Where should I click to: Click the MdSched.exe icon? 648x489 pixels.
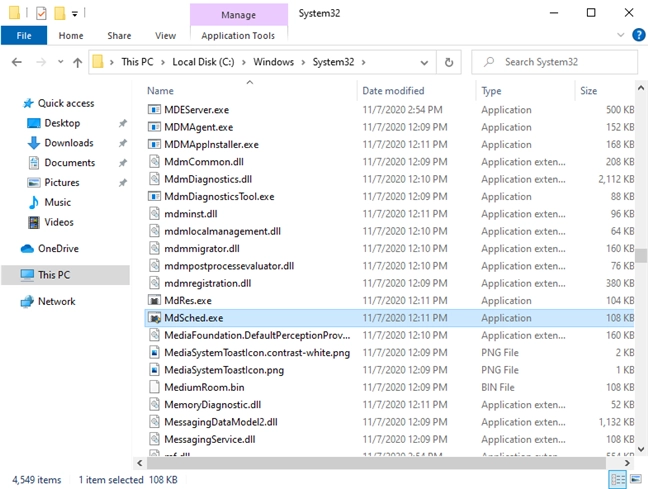tap(154, 318)
